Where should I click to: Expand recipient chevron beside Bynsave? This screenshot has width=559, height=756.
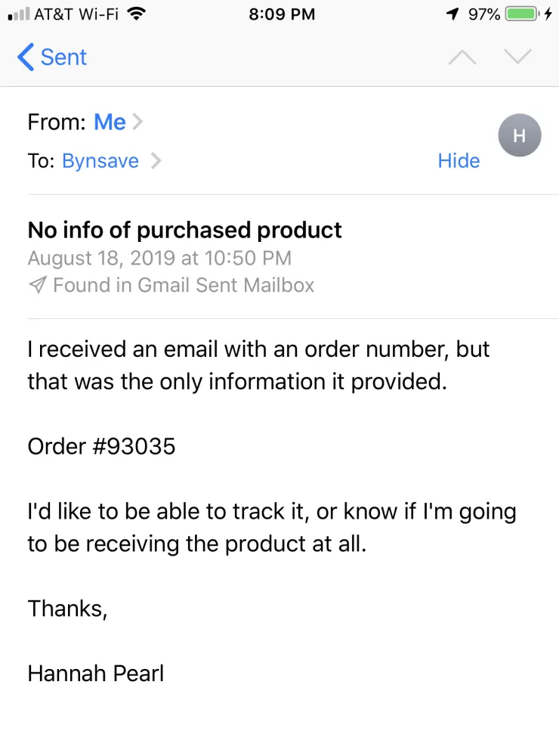click(155, 160)
